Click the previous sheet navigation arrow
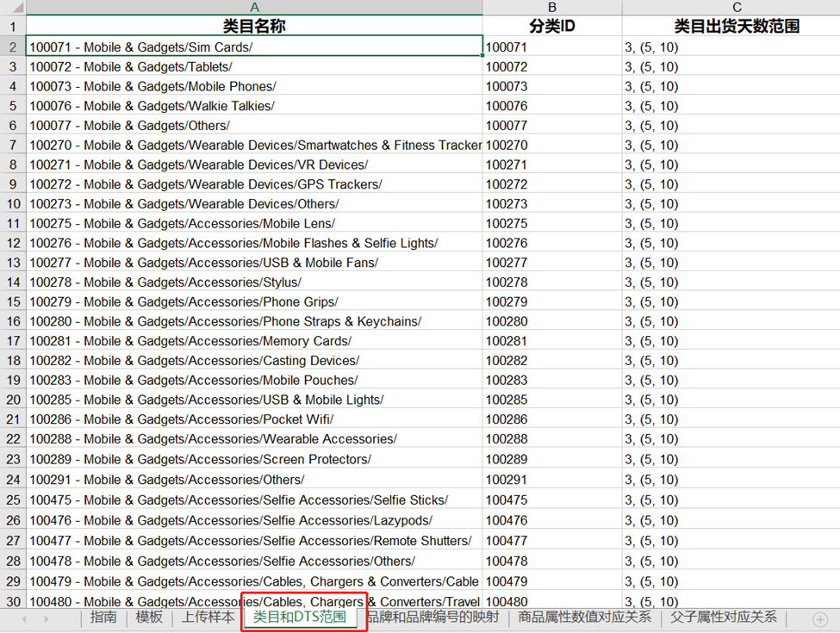 23,619
